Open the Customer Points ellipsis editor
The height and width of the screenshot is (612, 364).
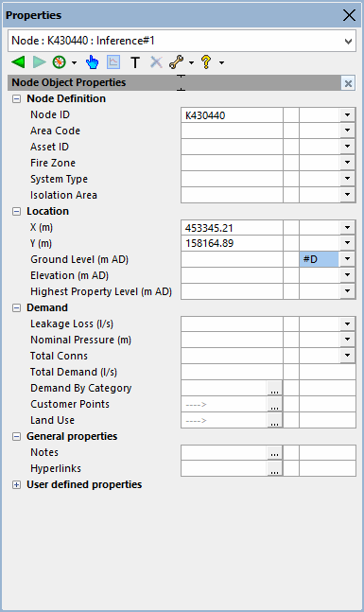tap(275, 404)
